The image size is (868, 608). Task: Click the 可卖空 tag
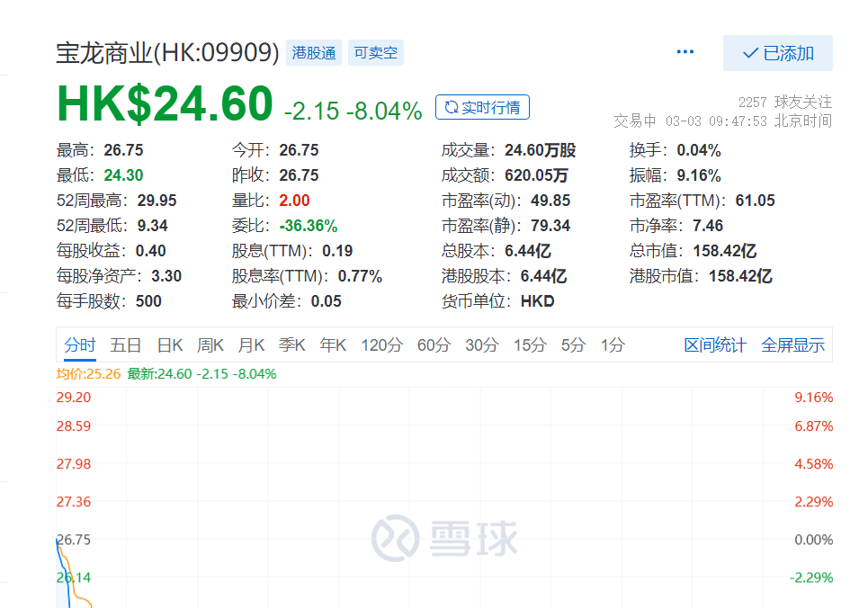coord(375,53)
